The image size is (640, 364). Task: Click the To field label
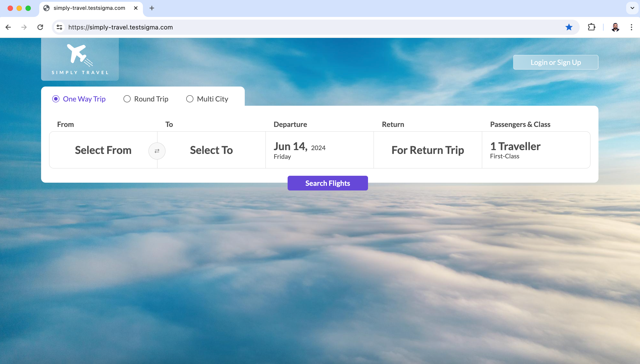tap(169, 124)
